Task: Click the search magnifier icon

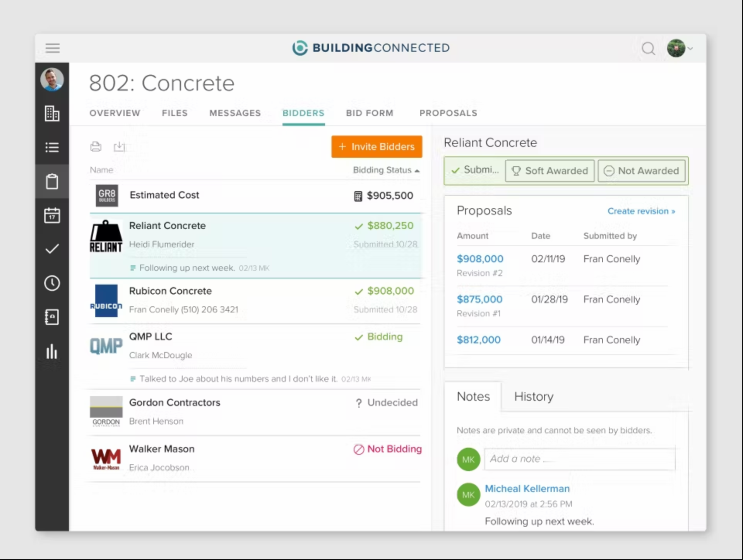Action: pos(648,48)
